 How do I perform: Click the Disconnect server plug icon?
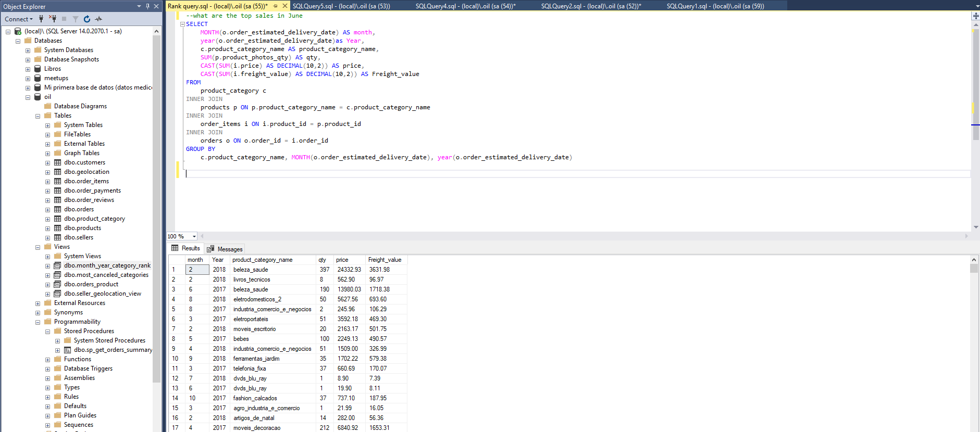coord(53,19)
